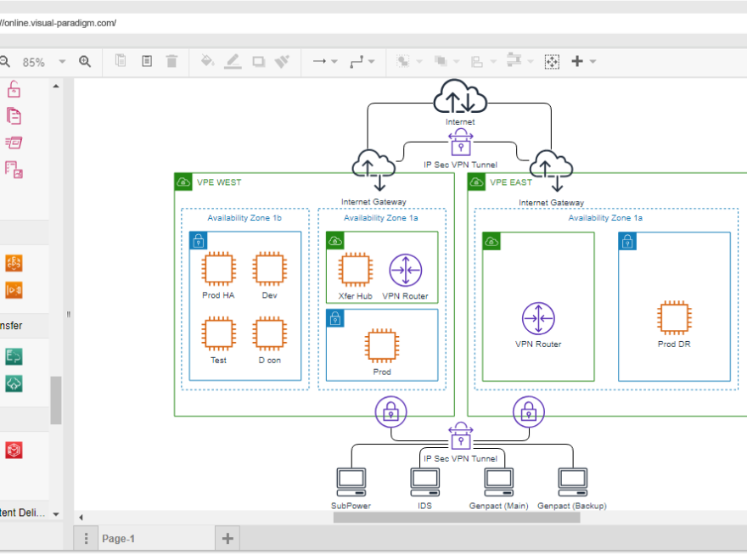Click the red stencil icon above Content Delivery

[x=14, y=450]
